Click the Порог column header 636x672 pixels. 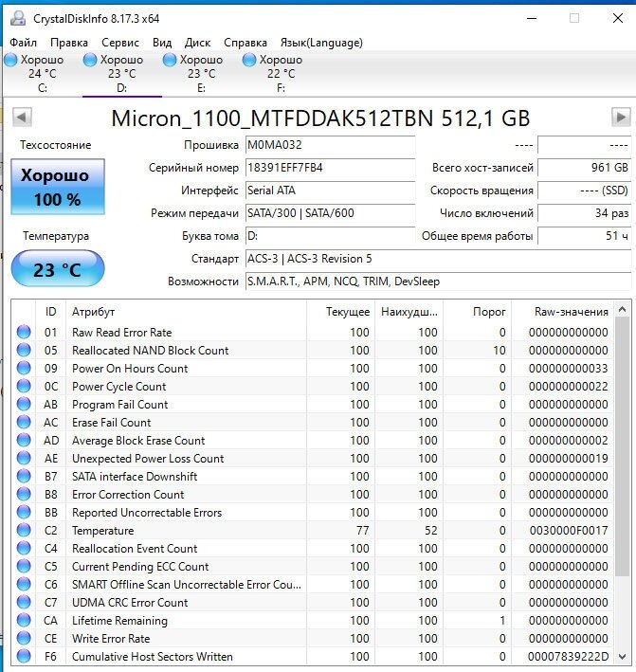pyautogui.click(x=478, y=312)
